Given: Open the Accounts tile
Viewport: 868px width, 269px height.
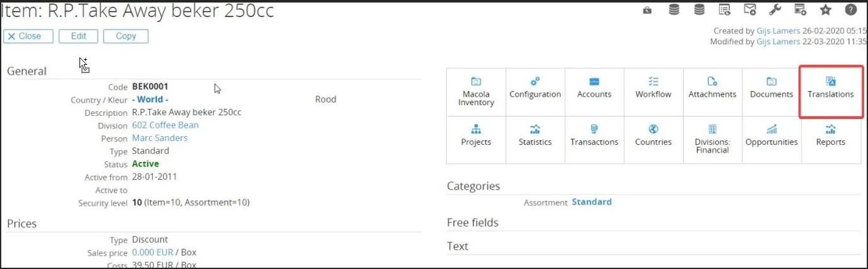Looking at the screenshot, I should [x=594, y=89].
